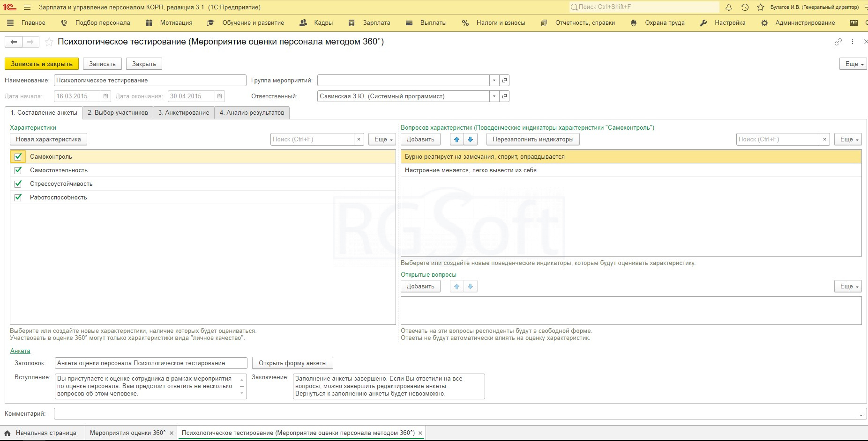
Task: Uncheck the Работоспособность characteristic
Action: pyautogui.click(x=18, y=198)
